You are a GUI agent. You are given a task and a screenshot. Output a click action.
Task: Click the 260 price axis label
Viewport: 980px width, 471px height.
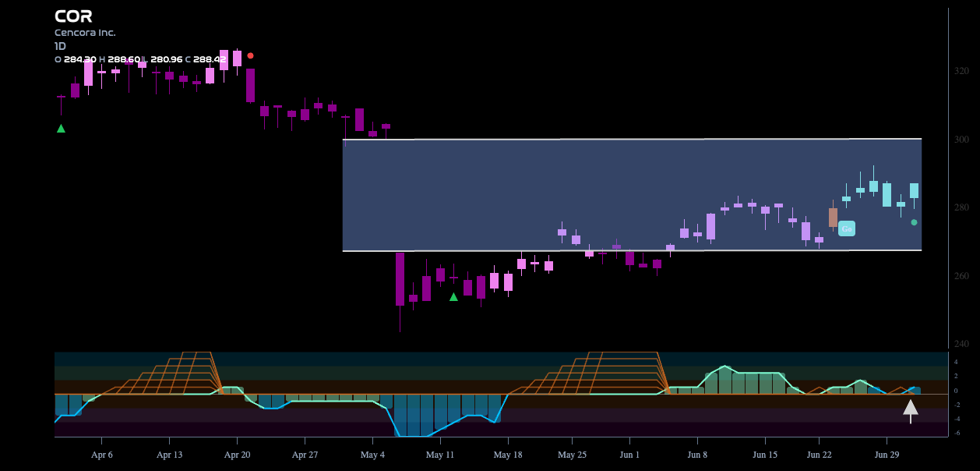tap(961, 276)
